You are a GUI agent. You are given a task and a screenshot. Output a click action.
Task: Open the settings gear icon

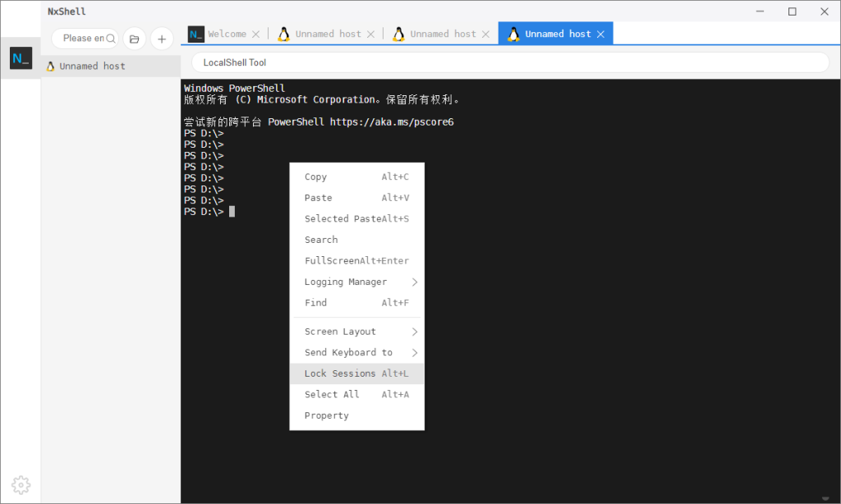tap(21, 483)
